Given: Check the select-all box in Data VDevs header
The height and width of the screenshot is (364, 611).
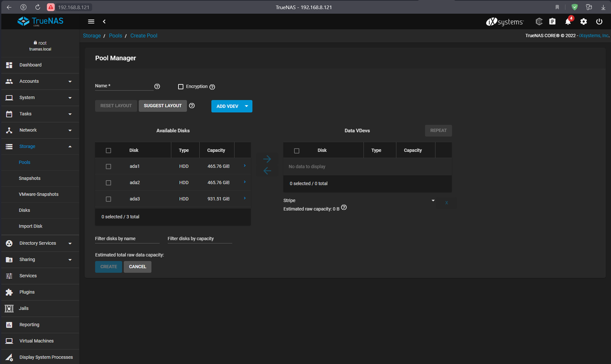Looking at the screenshot, I should coord(297,151).
